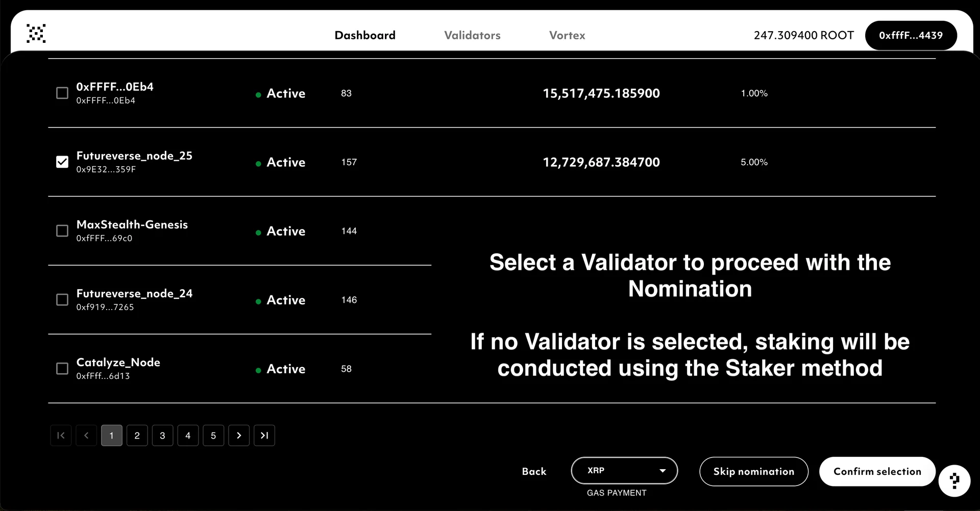The image size is (980, 511).
Task: Select the 0xFFFF...0Eb4 validator checkbox
Action: pyautogui.click(x=62, y=93)
